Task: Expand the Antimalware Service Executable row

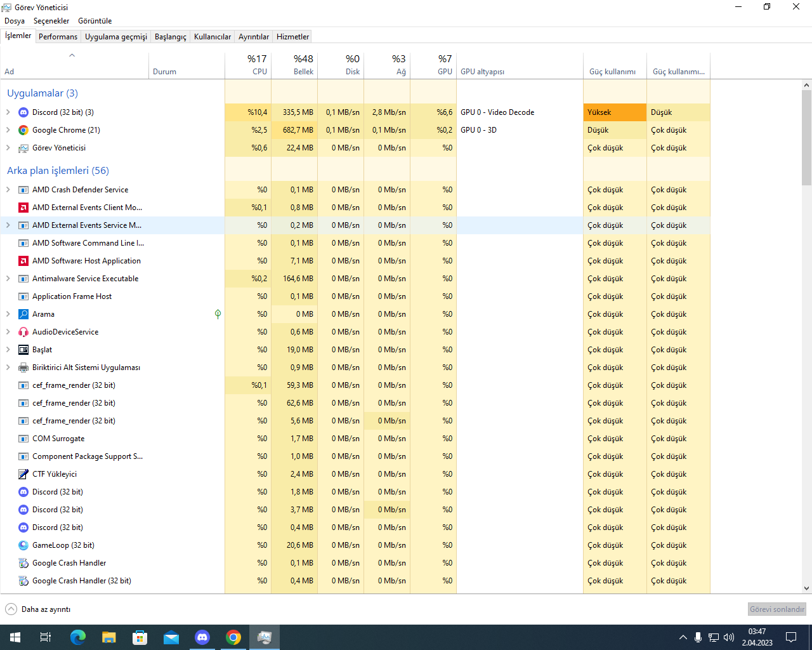Action: pyautogui.click(x=8, y=279)
